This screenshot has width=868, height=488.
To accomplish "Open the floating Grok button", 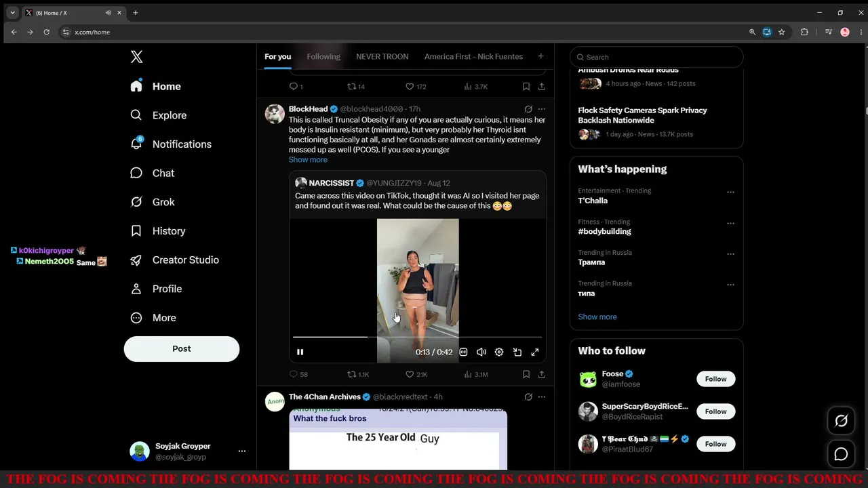I will click(841, 421).
